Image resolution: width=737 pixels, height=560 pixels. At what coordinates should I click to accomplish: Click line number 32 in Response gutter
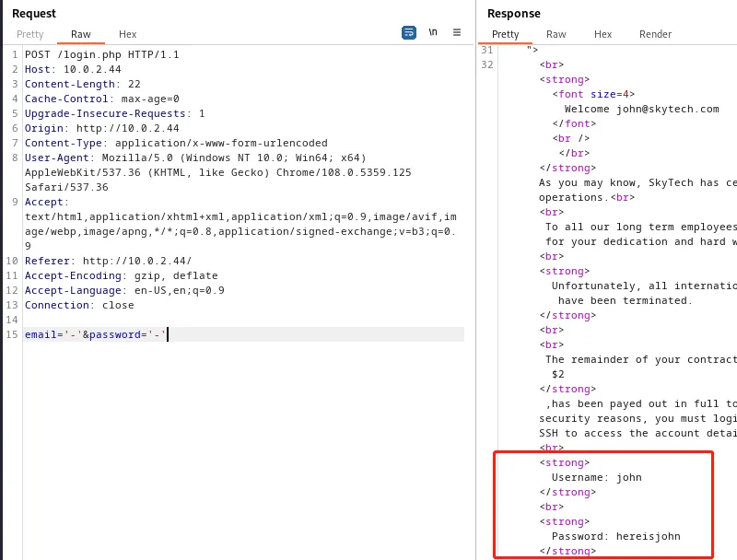tap(487, 64)
